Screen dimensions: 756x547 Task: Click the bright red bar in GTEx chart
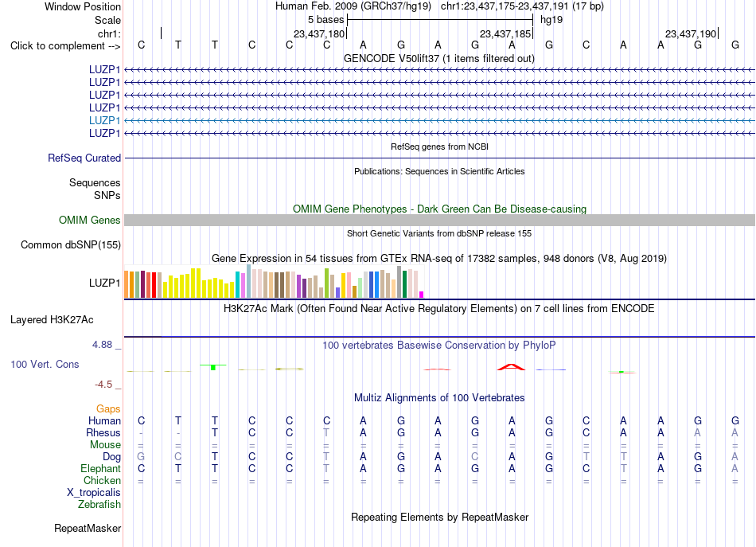tap(154, 285)
